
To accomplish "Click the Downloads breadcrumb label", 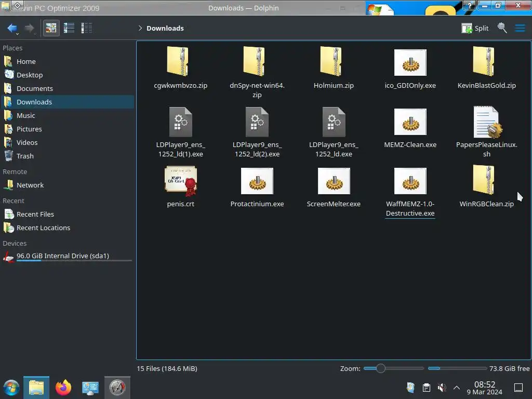I will pyautogui.click(x=165, y=28).
